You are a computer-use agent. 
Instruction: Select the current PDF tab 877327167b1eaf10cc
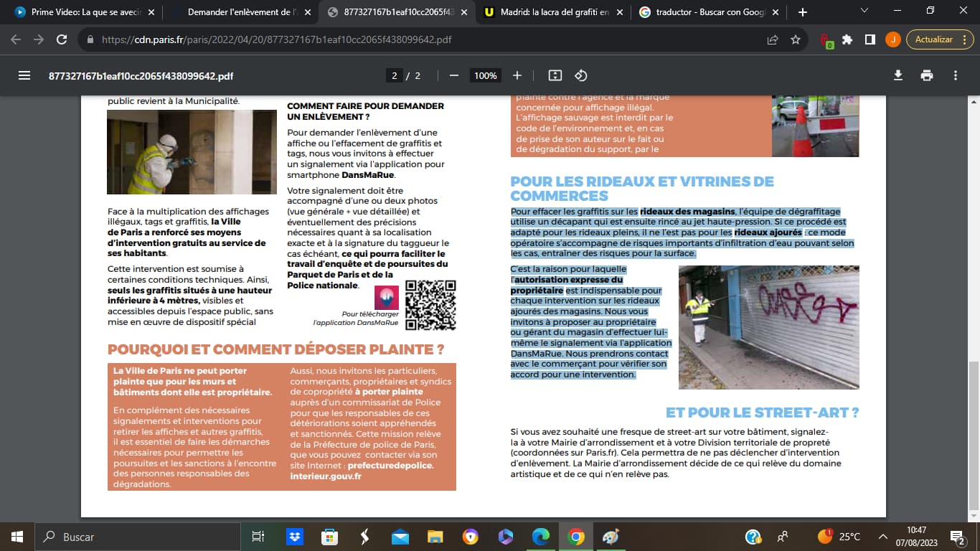pos(397,12)
